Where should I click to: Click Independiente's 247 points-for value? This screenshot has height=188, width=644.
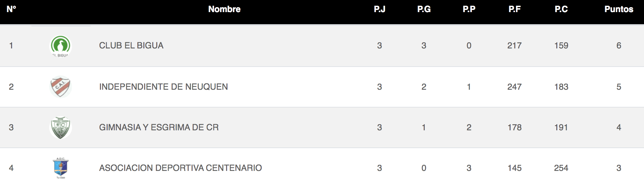(515, 87)
